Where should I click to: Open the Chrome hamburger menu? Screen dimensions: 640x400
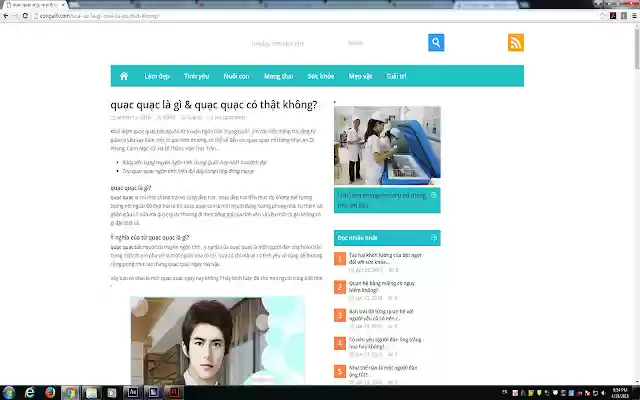pyautogui.click(x=634, y=16)
